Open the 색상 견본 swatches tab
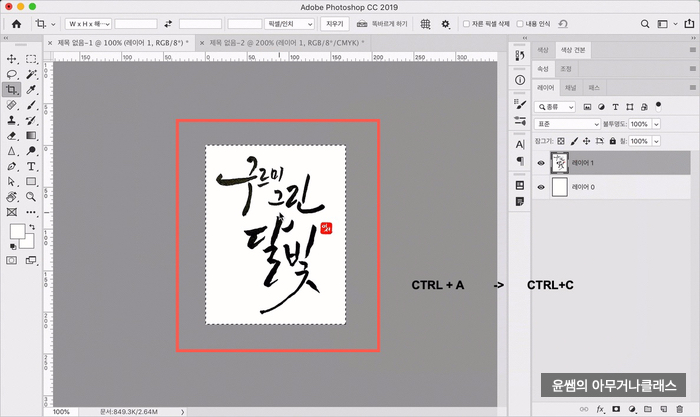The height and width of the screenshot is (417, 700). pyautogui.click(x=573, y=50)
